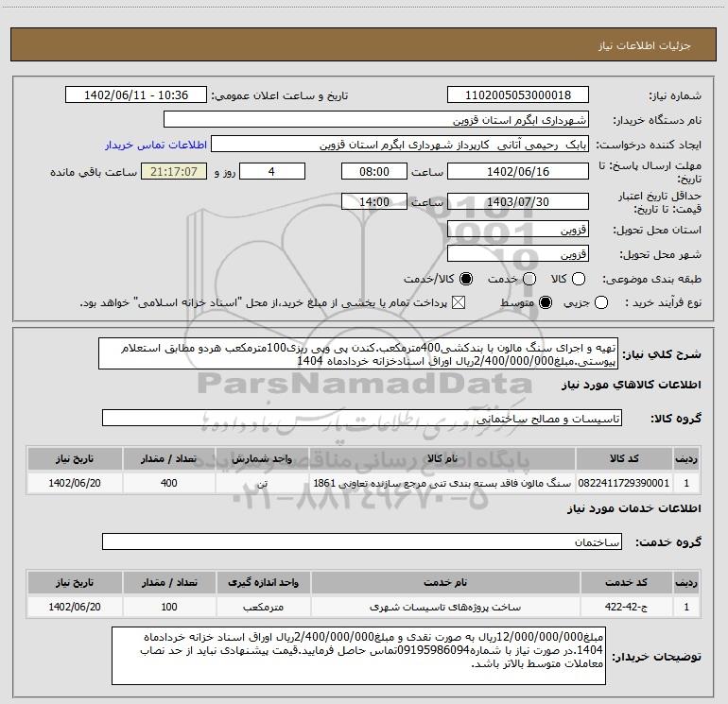The height and width of the screenshot is (704, 728).
Task: Select the کالا/خدمت radio button
Action: click(x=466, y=279)
